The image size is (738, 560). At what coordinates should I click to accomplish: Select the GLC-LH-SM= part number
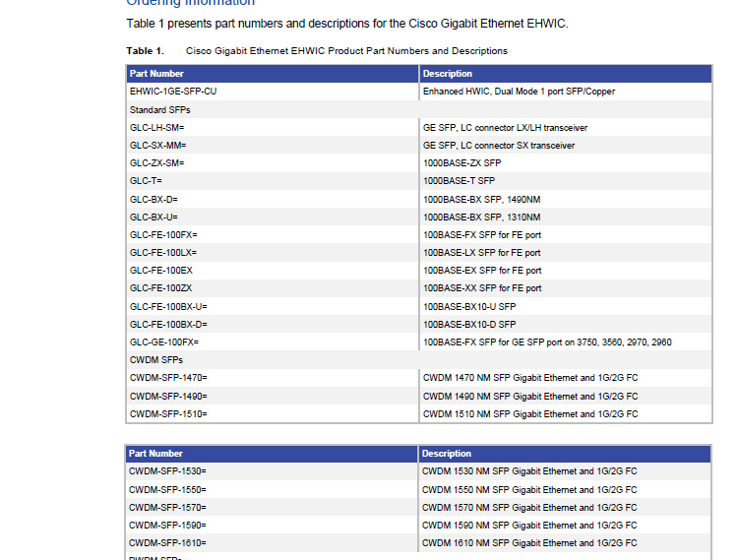(157, 128)
